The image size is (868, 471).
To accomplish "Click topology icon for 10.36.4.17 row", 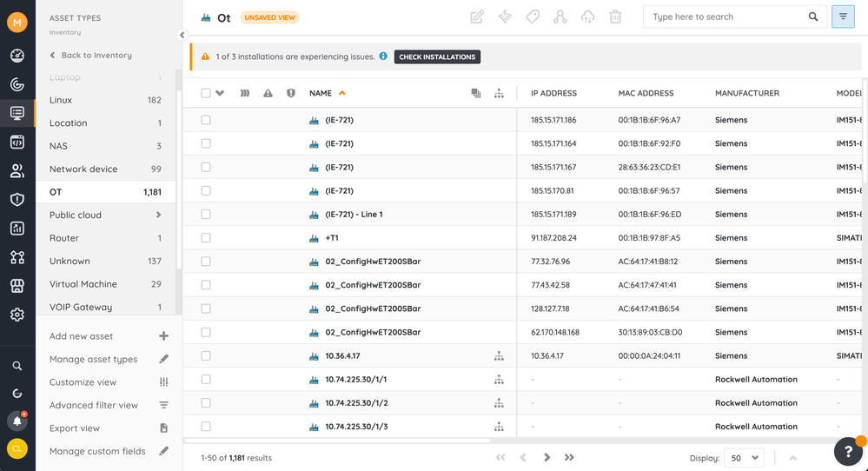I will tap(499, 355).
